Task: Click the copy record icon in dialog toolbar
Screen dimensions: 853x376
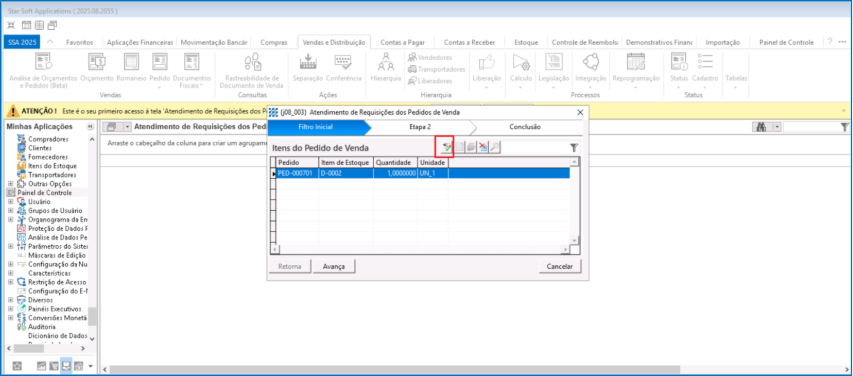Action: point(471,147)
